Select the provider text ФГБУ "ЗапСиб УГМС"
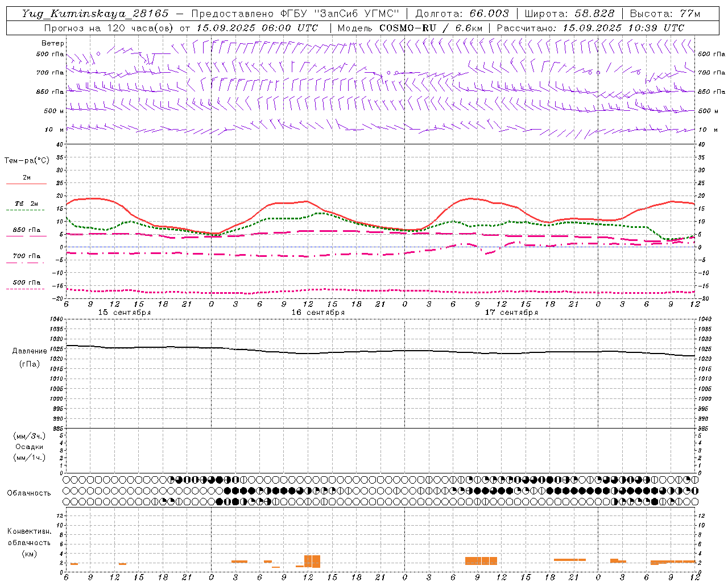Image resolution: width=728 pixels, height=582 pixels. (341, 14)
